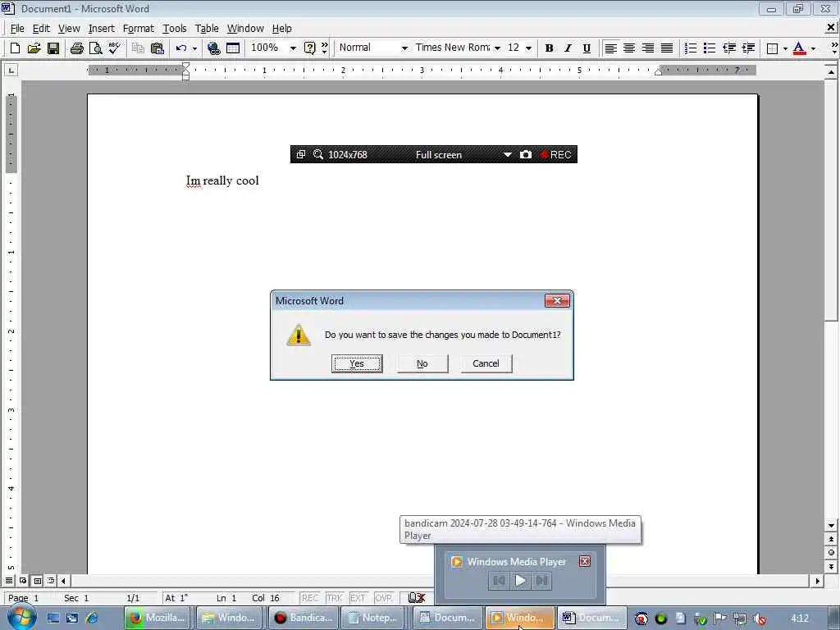Click the tab alignment selector on ruler
The width and height of the screenshot is (840, 630).
[x=11, y=70]
